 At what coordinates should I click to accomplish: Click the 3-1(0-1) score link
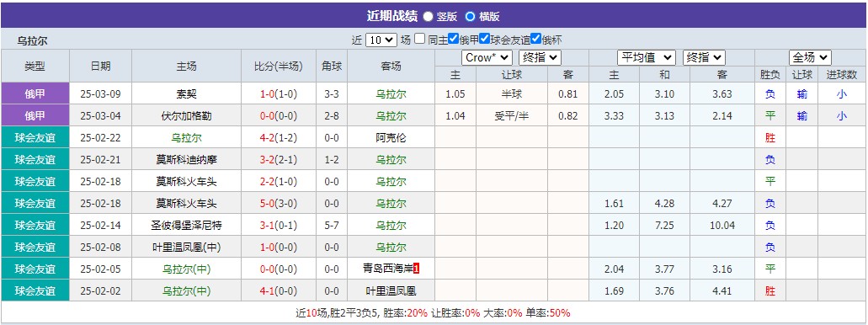279,226
